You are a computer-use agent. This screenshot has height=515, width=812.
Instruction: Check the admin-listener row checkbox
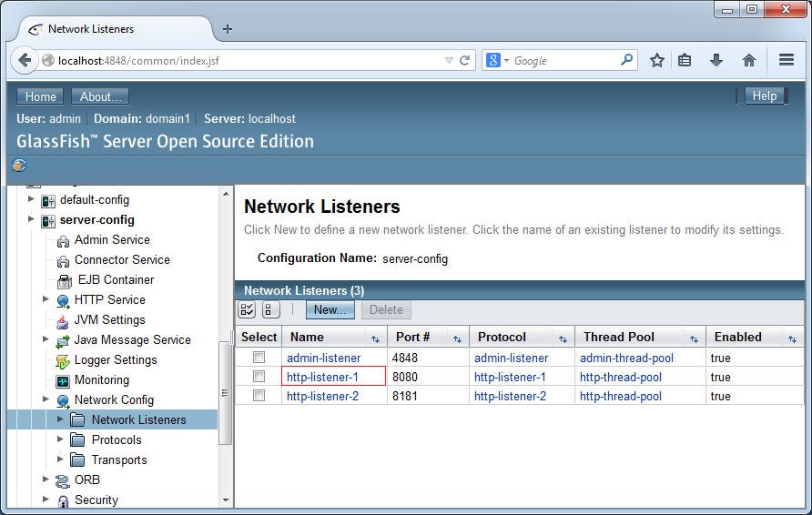click(259, 358)
